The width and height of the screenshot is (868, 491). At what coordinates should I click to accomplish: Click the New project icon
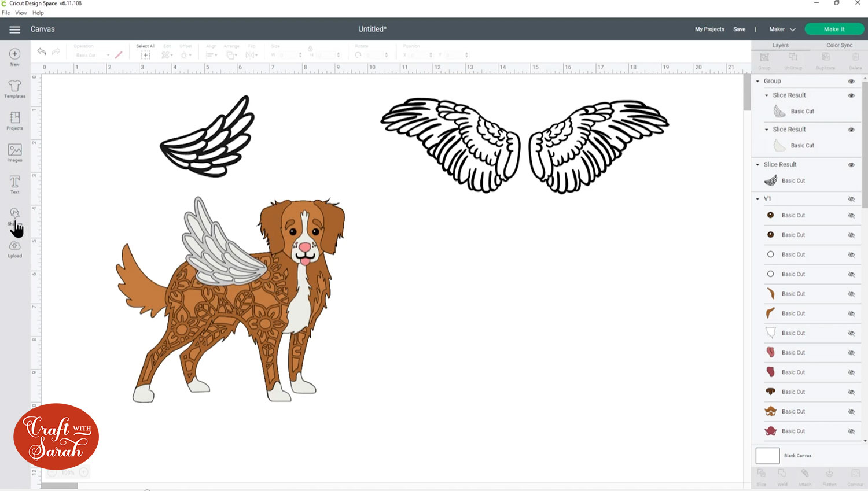14,56
